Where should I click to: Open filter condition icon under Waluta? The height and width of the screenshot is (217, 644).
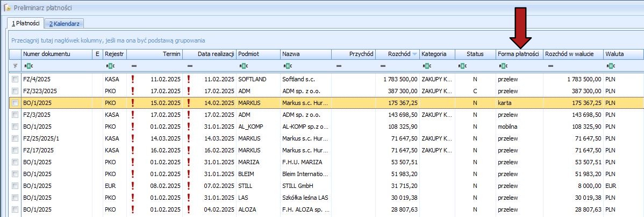(611, 66)
